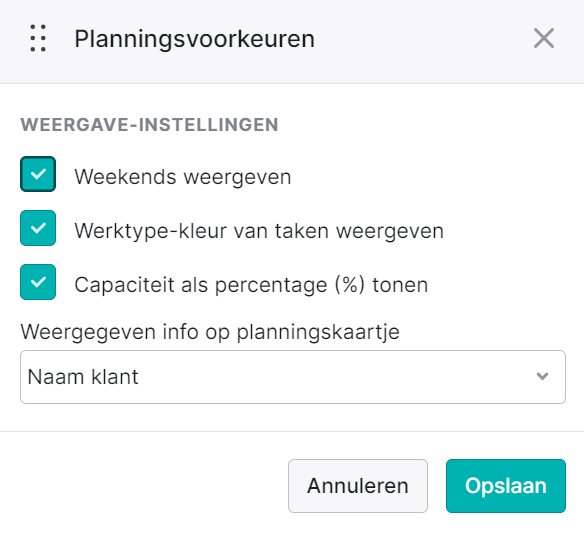The image size is (584, 535).
Task: Uncheck the Weekends weergeven checkbox
Action: click(38, 174)
